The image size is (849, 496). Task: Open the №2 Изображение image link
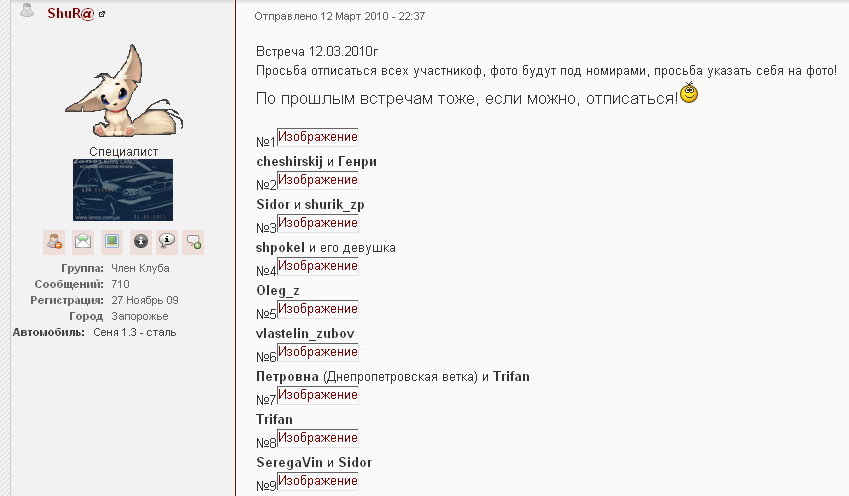[317, 180]
